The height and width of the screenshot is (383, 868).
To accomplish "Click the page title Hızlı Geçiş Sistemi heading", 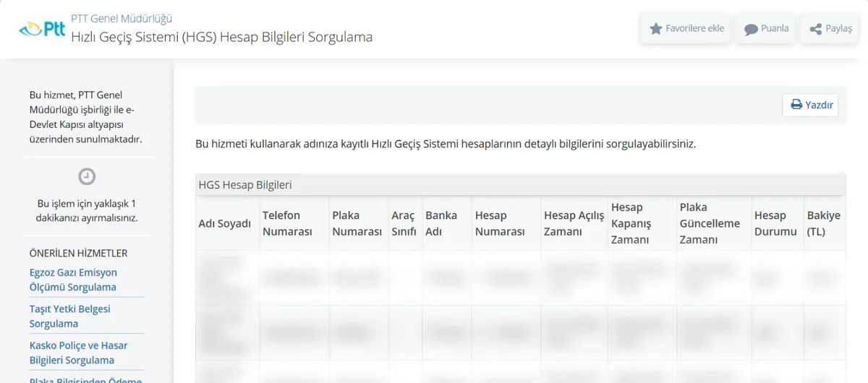I will click(221, 36).
